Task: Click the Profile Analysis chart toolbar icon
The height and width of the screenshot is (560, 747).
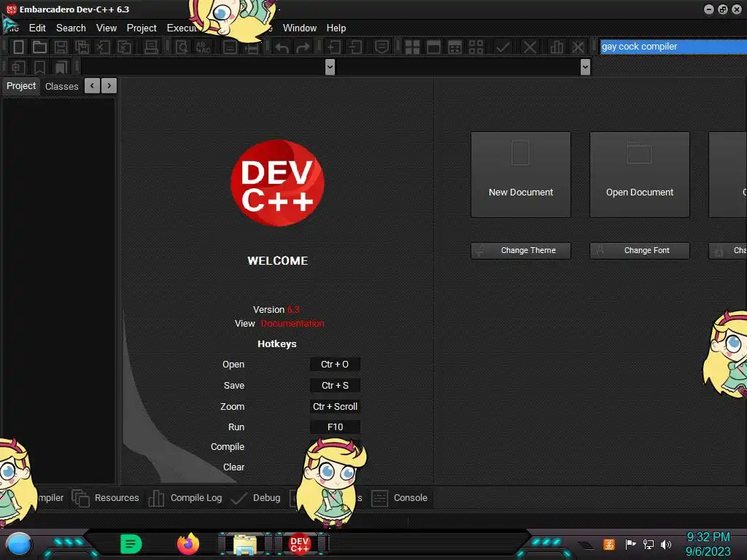Action: point(557,47)
